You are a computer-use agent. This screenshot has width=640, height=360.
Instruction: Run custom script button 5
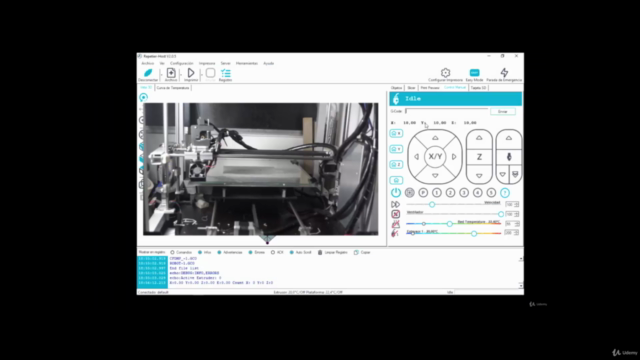point(491,193)
